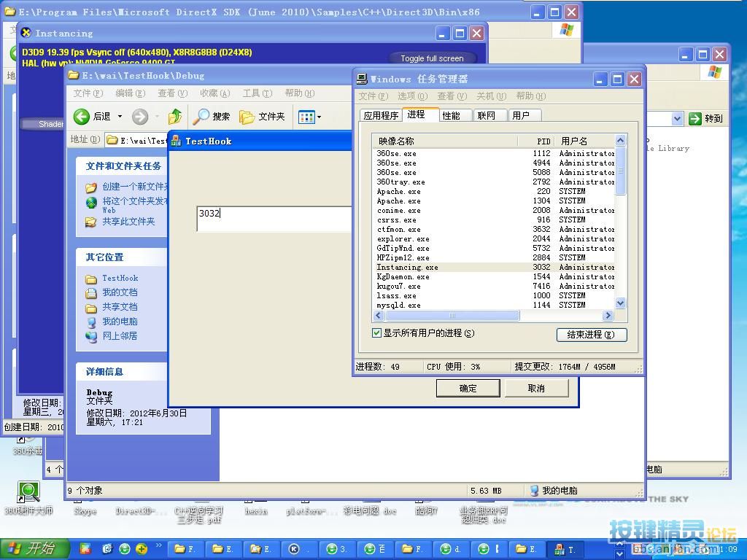Click Explorer address bar path field
This screenshot has width=747, height=560.
(136, 140)
